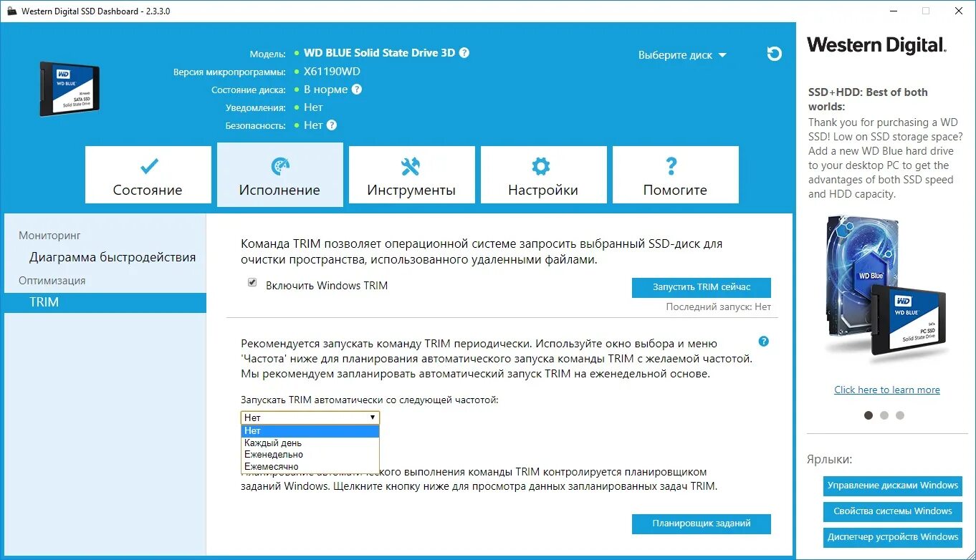Screen dimensions: 976x560
Task: Click the firmware version 'X61190WD'
Action: [x=332, y=72]
